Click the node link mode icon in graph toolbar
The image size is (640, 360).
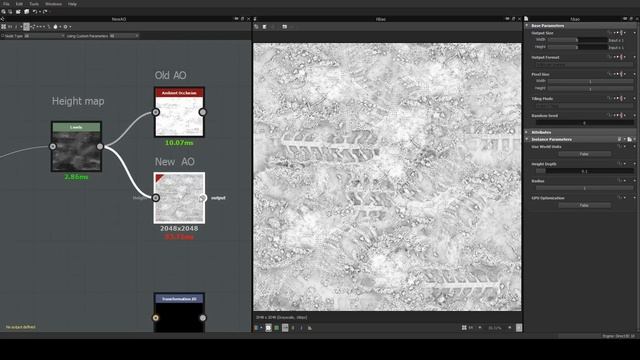click(x=33, y=27)
